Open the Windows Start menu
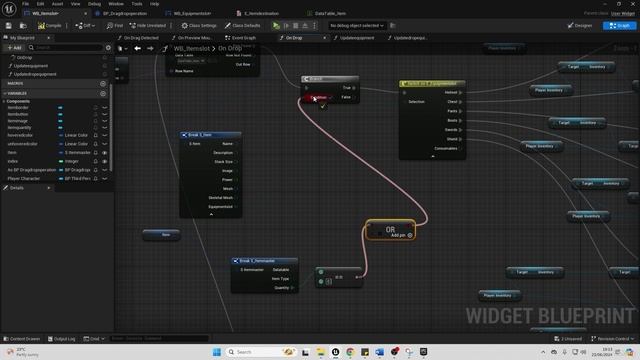 pos(217,352)
